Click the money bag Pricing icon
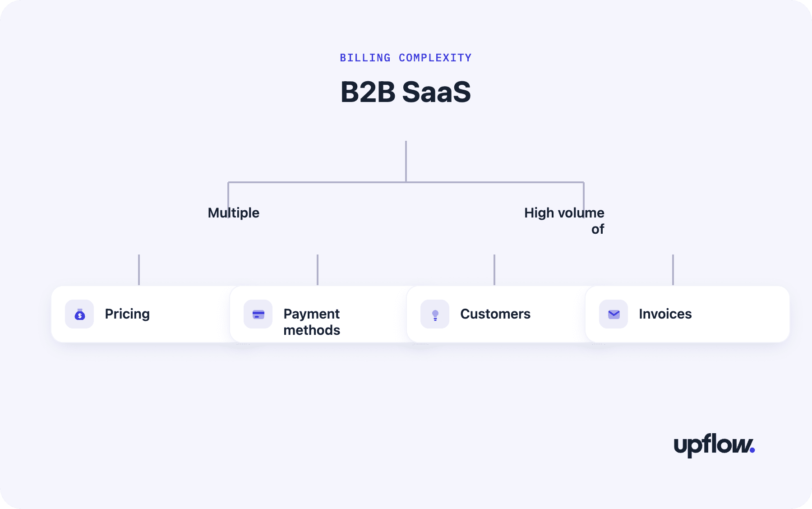 coord(79,314)
